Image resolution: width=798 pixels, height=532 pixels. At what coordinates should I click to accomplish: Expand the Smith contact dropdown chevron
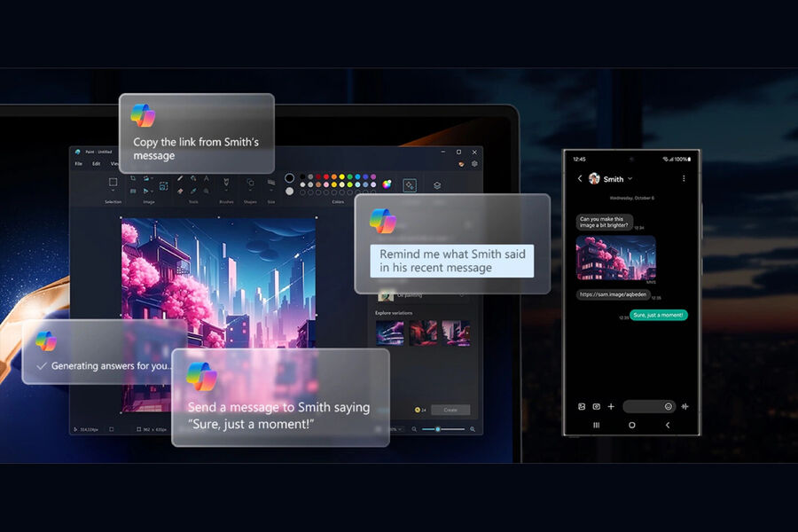click(630, 178)
